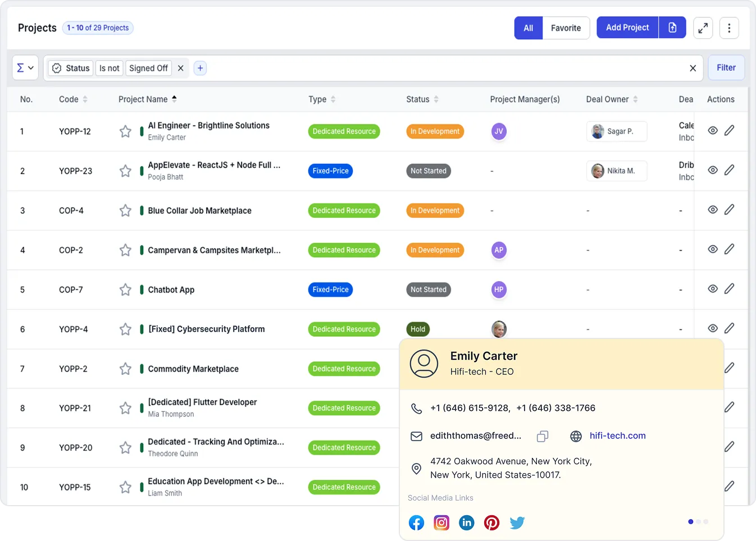
Task: Star the Chatbot App project as favorite
Action: (x=125, y=290)
